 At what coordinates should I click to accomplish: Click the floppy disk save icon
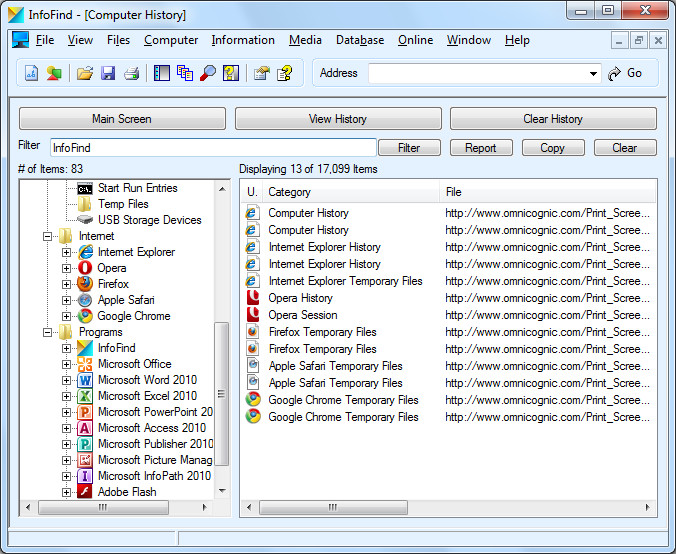(108, 73)
